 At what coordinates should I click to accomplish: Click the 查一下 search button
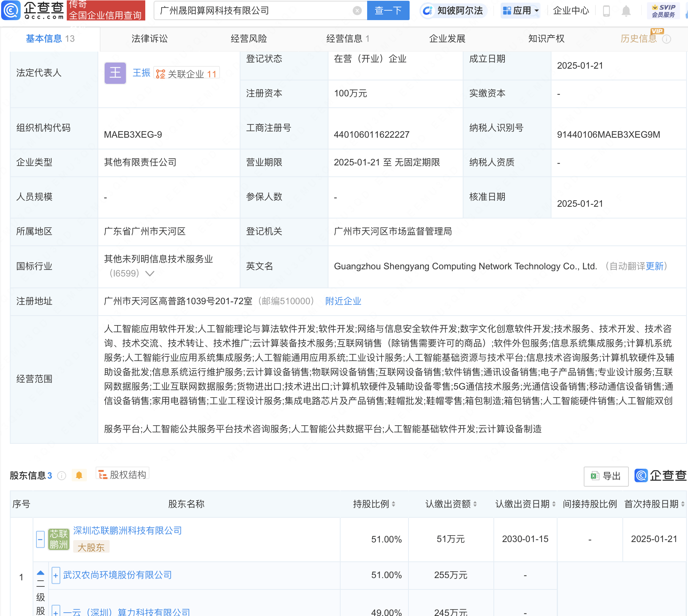click(x=388, y=11)
